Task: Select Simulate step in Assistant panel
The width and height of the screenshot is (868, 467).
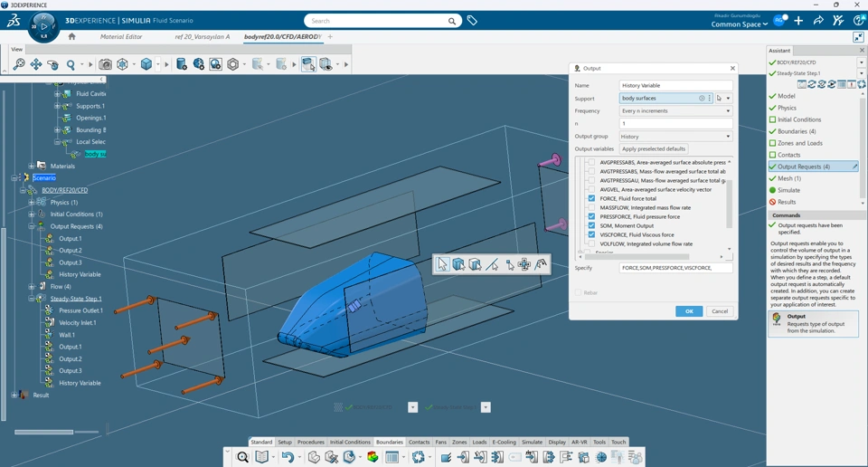Action: point(788,190)
